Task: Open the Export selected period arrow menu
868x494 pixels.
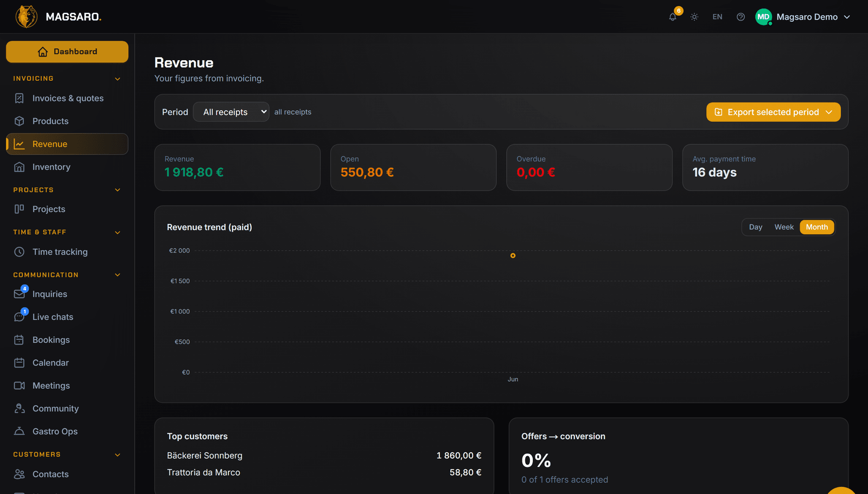Action: click(x=829, y=112)
